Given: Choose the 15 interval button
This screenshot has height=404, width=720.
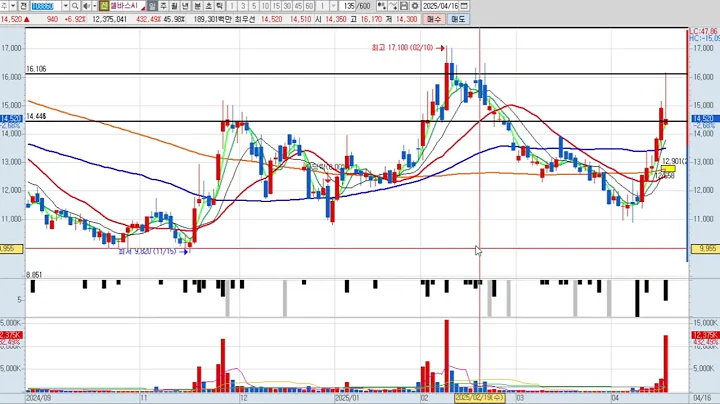Looking at the screenshot, I should pyautogui.click(x=276, y=6).
